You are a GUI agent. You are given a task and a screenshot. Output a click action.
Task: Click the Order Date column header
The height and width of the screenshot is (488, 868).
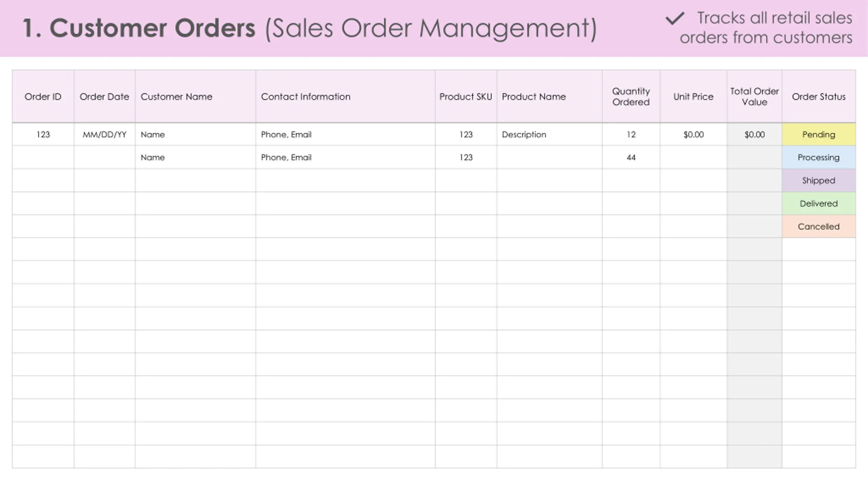[x=104, y=97]
